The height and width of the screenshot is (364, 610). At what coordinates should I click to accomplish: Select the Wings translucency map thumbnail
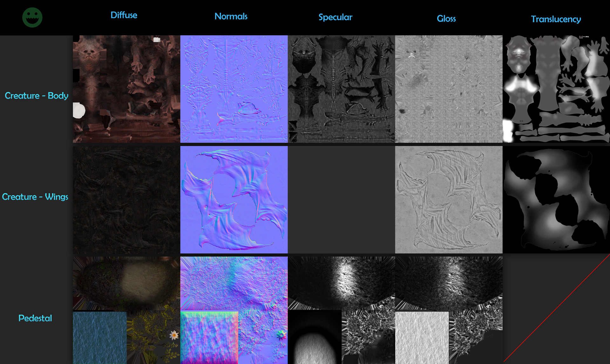[556, 199]
